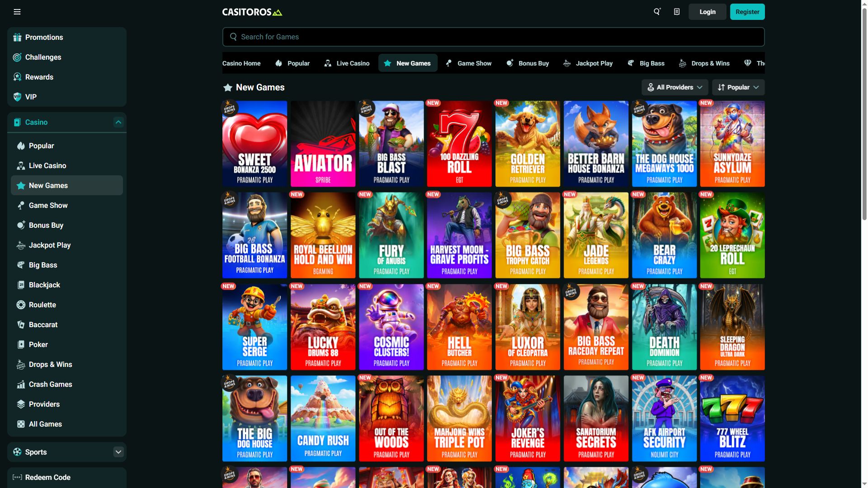Click the Register button

pyautogui.click(x=747, y=12)
